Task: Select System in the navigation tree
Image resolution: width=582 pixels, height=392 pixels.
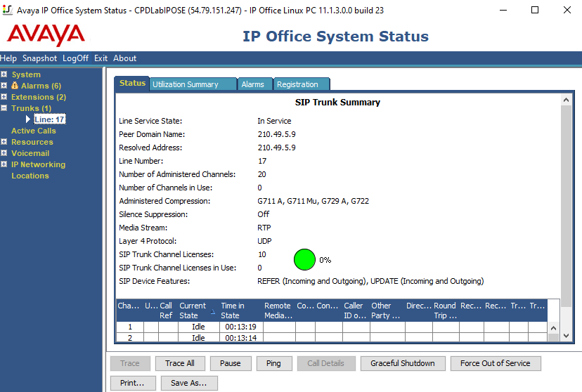Action: click(x=26, y=74)
